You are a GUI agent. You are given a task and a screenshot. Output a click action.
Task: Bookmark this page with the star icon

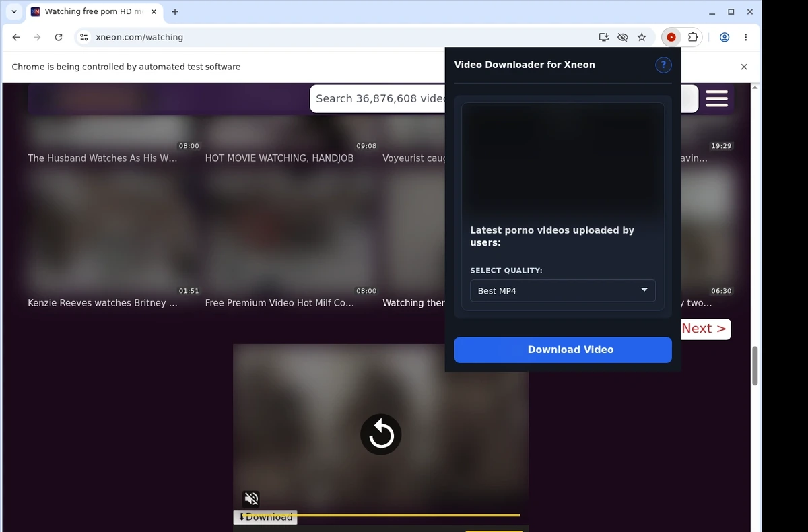642,37
